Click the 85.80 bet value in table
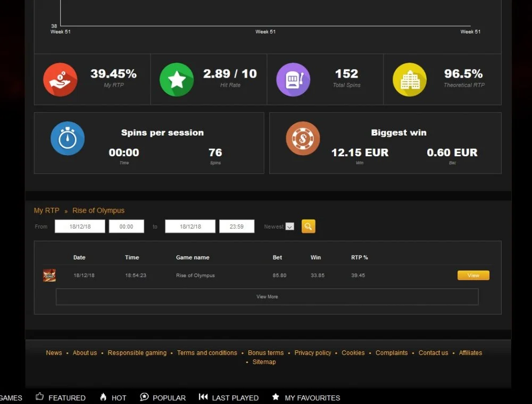Image resolution: width=532 pixels, height=404 pixels. [x=280, y=275]
